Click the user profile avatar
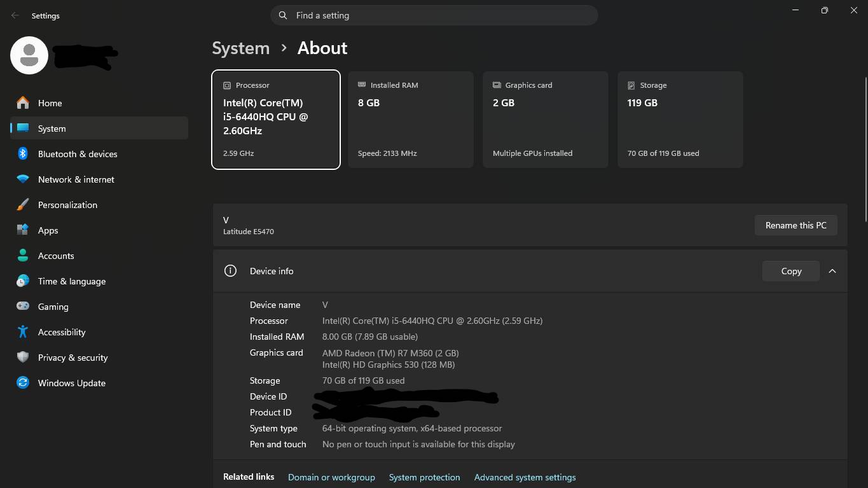 (29, 55)
